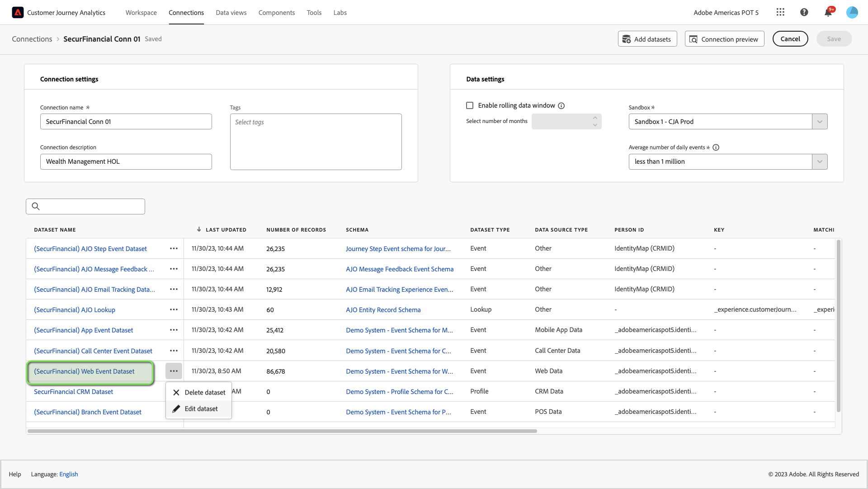The height and width of the screenshot is (489, 868).
Task: Open the SecurFinancial CRM Dataset link
Action: [x=73, y=392]
